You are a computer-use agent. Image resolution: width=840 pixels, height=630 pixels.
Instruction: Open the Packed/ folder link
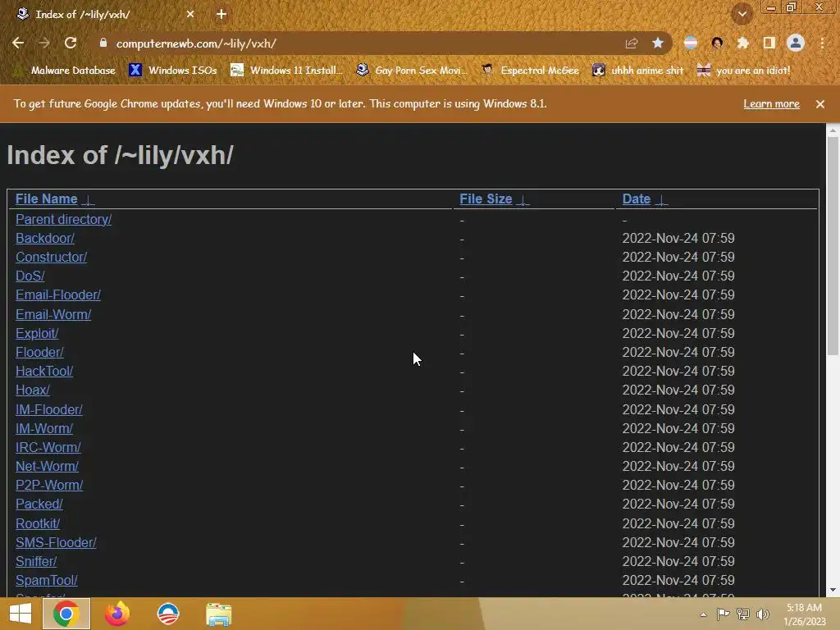(39, 504)
